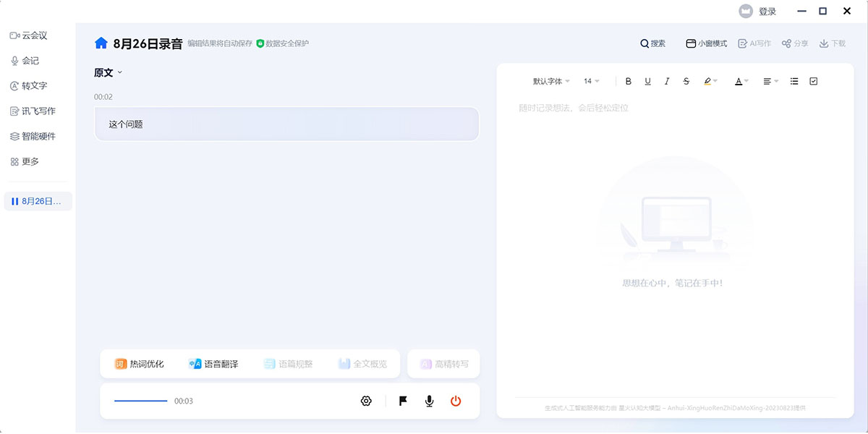Toggle bold formatting in the notes editor
The image size is (868, 434).
[x=628, y=81]
